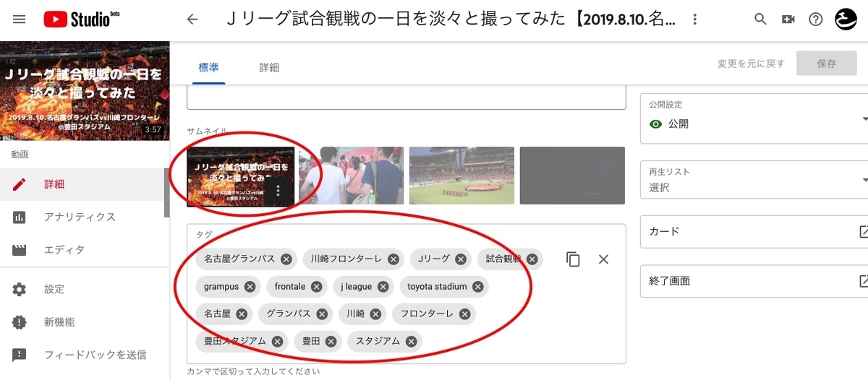The image size is (868, 380).
Task: Click the 3:57 duration badge
Action: [153, 130]
